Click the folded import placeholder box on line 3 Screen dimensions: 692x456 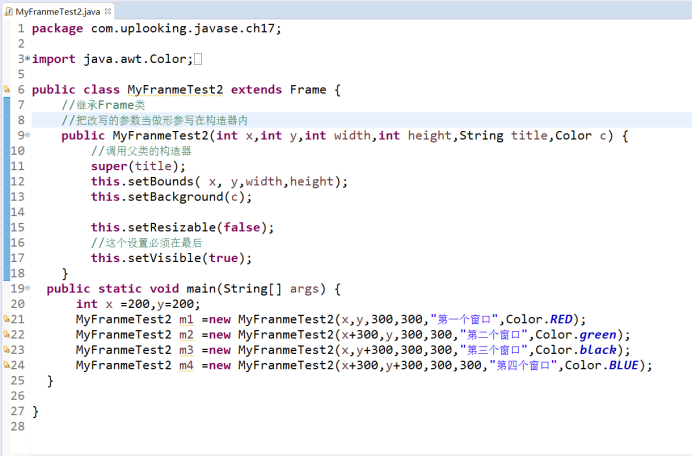point(198,59)
